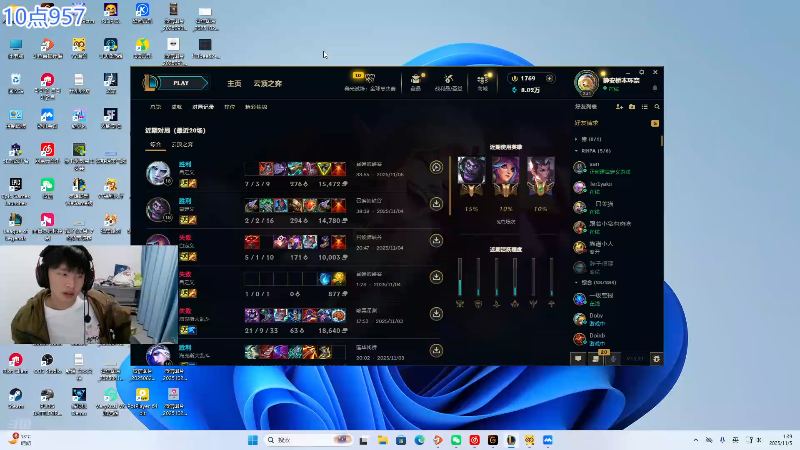Click the friend search magnifier icon
This screenshot has height=450, width=800.
657,107
